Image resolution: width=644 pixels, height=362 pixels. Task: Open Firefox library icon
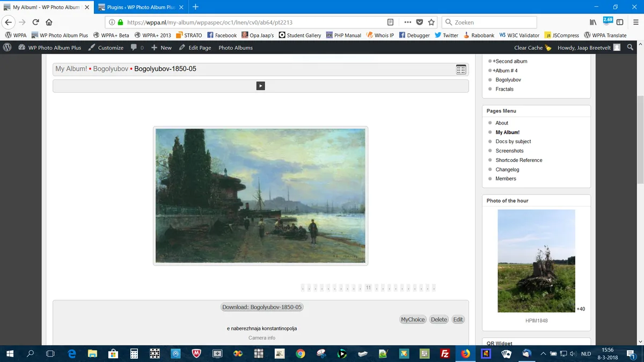593,23
